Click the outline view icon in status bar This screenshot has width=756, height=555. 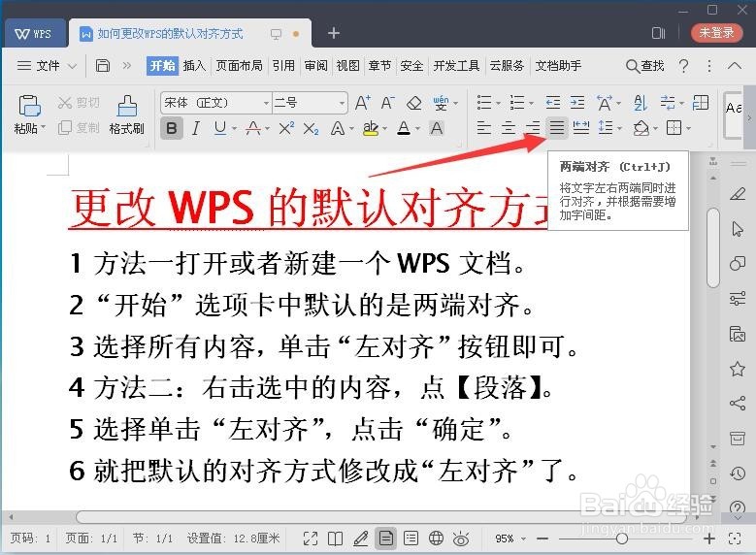[411, 539]
